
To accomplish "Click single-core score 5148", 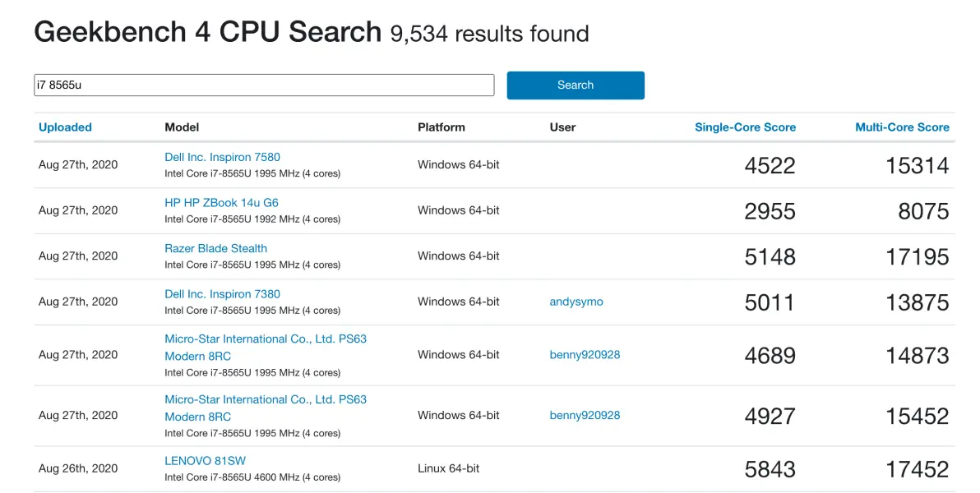I will (770, 257).
